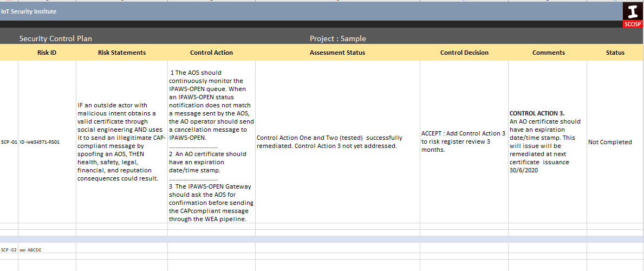Select the Security Control Plan heading

point(55,38)
